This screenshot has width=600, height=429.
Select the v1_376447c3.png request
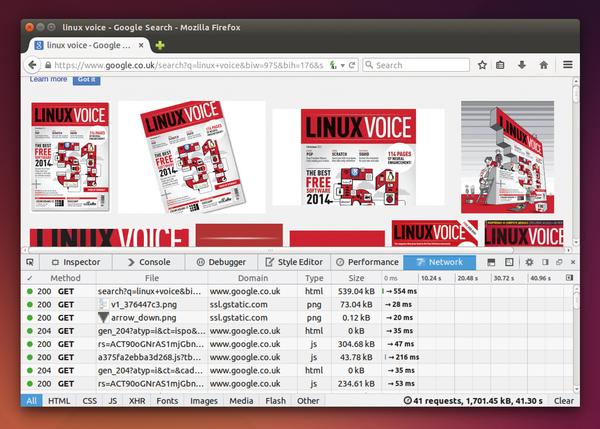click(x=297, y=305)
